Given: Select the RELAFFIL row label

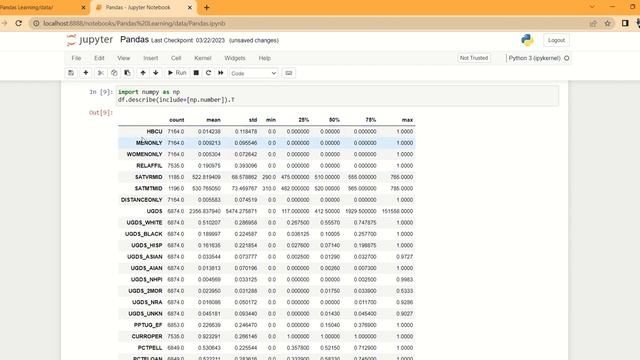Looking at the screenshot, I should (x=149, y=166).
